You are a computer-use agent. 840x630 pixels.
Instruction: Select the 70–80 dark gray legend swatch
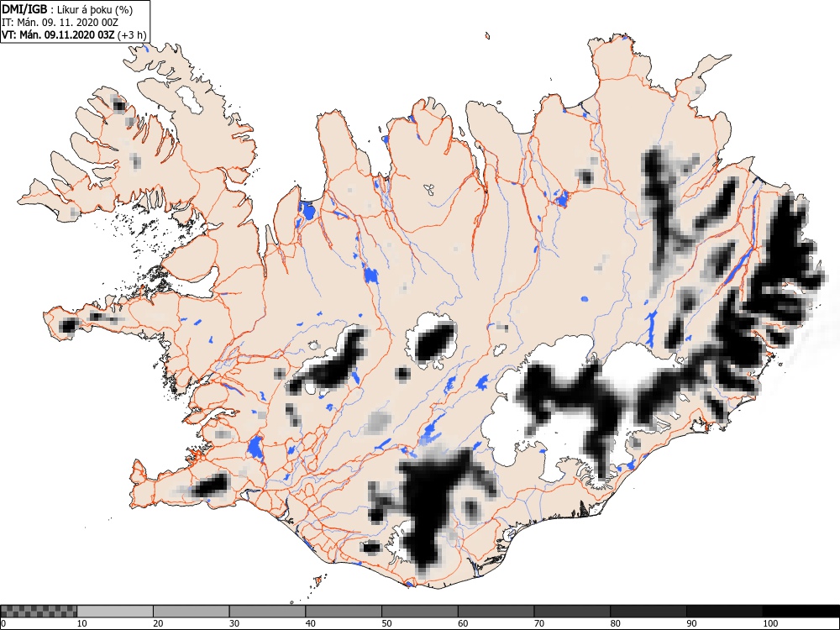click(572, 612)
